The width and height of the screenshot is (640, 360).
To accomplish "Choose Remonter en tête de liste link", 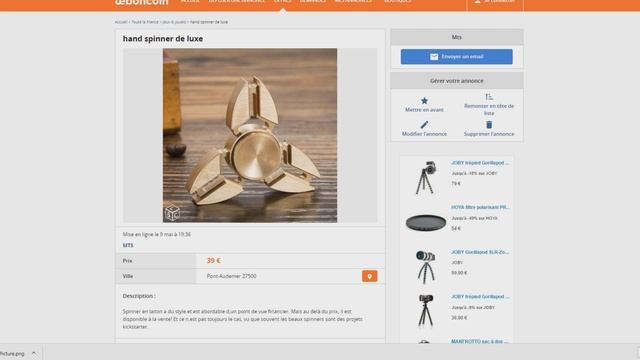I will [x=489, y=109].
